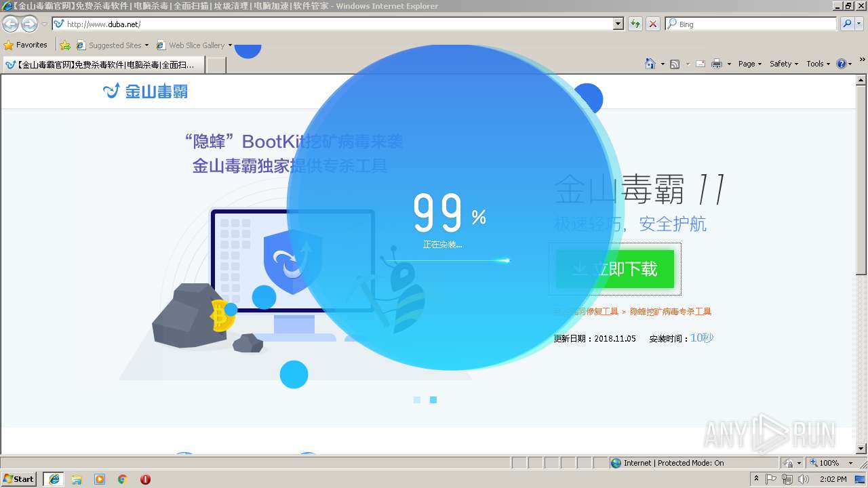Expand the Print dropdown arrow
Image resolution: width=868 pixels, height=488 pixels.
729,64
